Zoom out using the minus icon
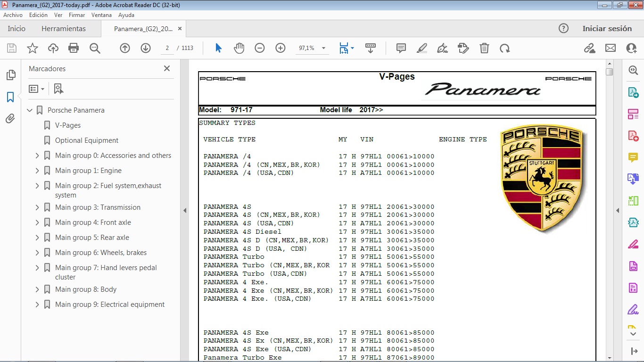 pyautogui.click(x=259, y=48)
